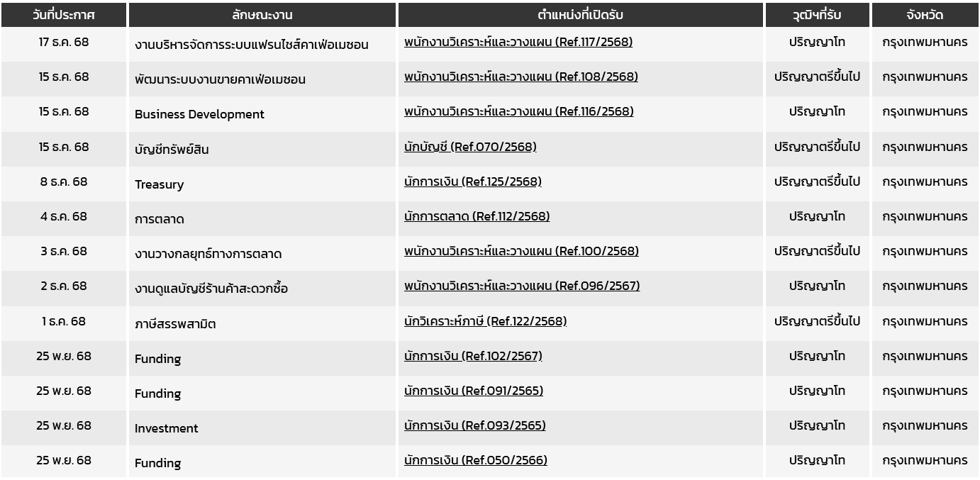The image size is (980, 480).
Task: Click the วันที่ประกาศ column header
Action: [x=64, y=15]
